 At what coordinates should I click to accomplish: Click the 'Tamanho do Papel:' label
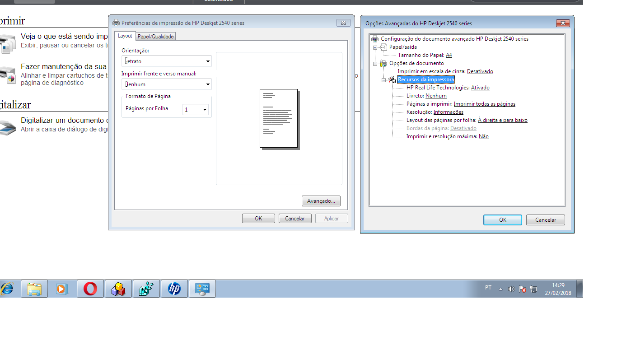[421, 55]
